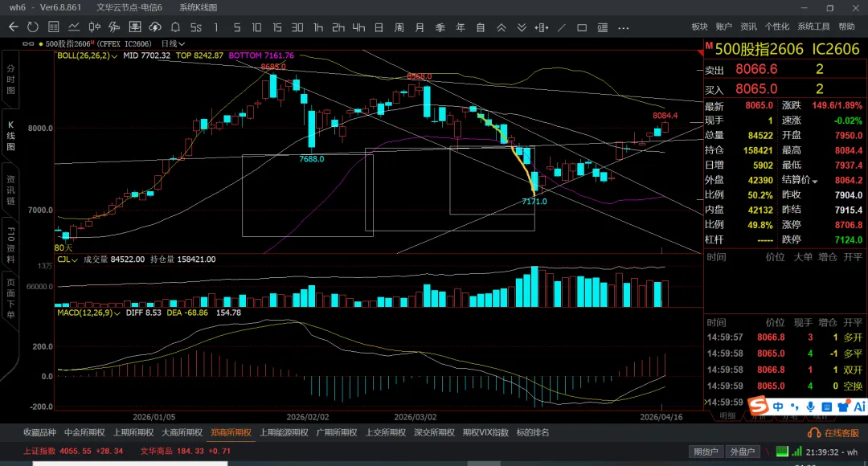Screen dimensions: 868x466
Task: Select the 中金所期权 bottom tab
Action: (84, 433)
